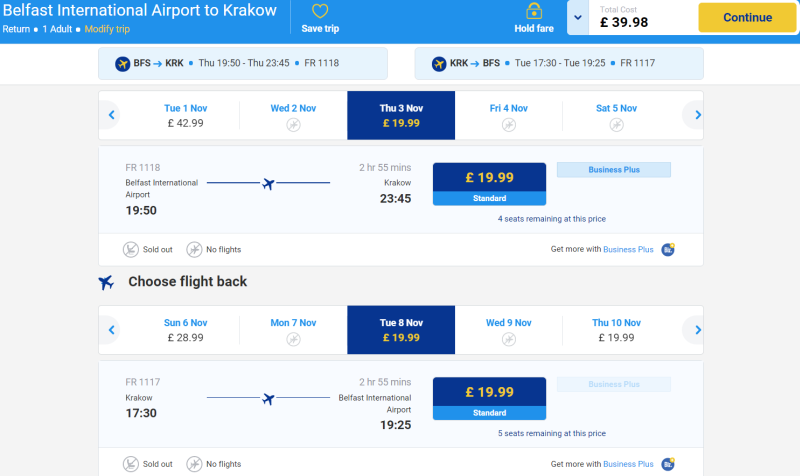This screenshot has height=476, width=800.
Task: Open the Modify trip link
Action: 107,29
